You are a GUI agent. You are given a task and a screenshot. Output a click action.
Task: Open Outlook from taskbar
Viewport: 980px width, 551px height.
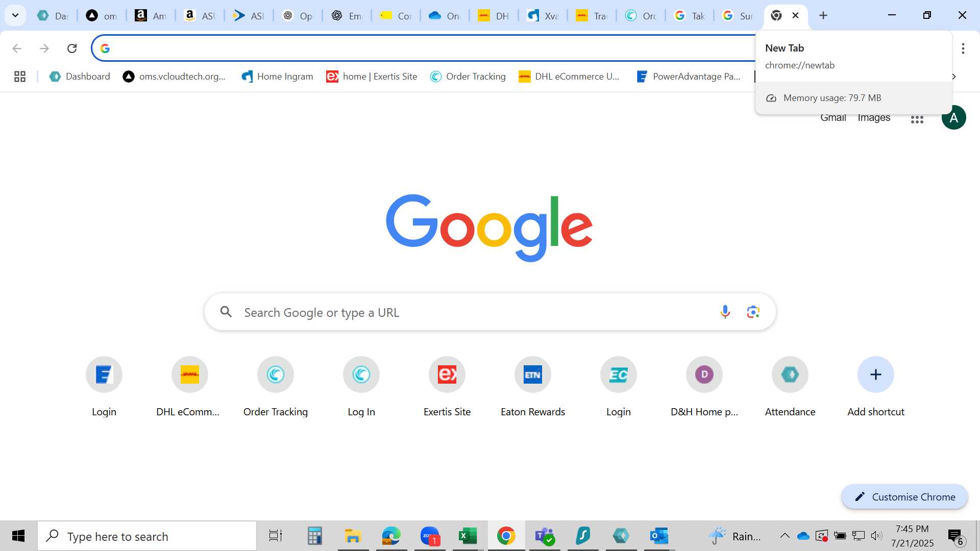point(659,536)
